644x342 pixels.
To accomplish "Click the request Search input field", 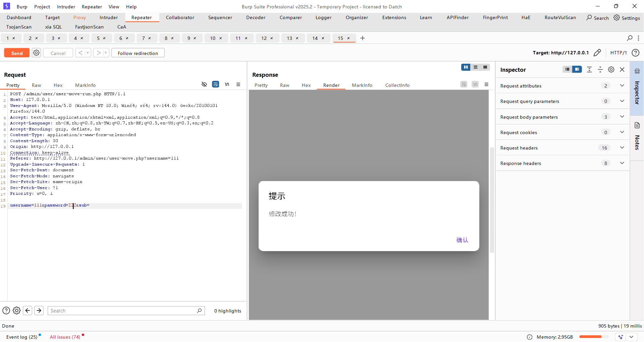I will click(x=123, y=311).
